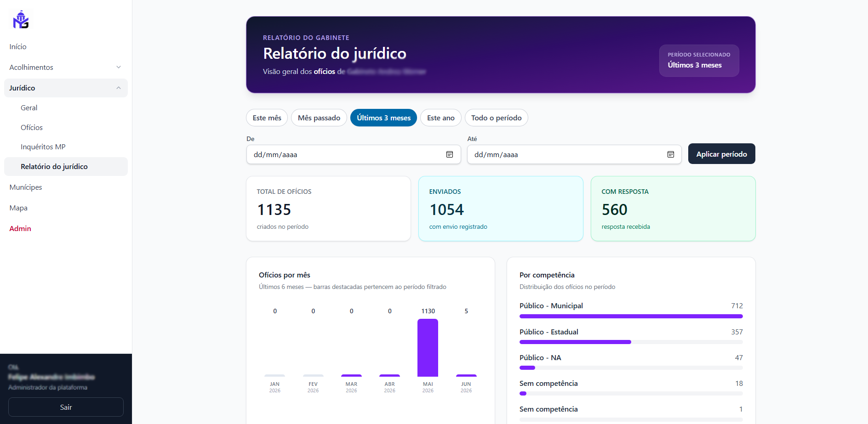Click 'JAN 2026' axis label
Image resolution: width=868 pixels, height=424 pixels.
tap(275, 387)
